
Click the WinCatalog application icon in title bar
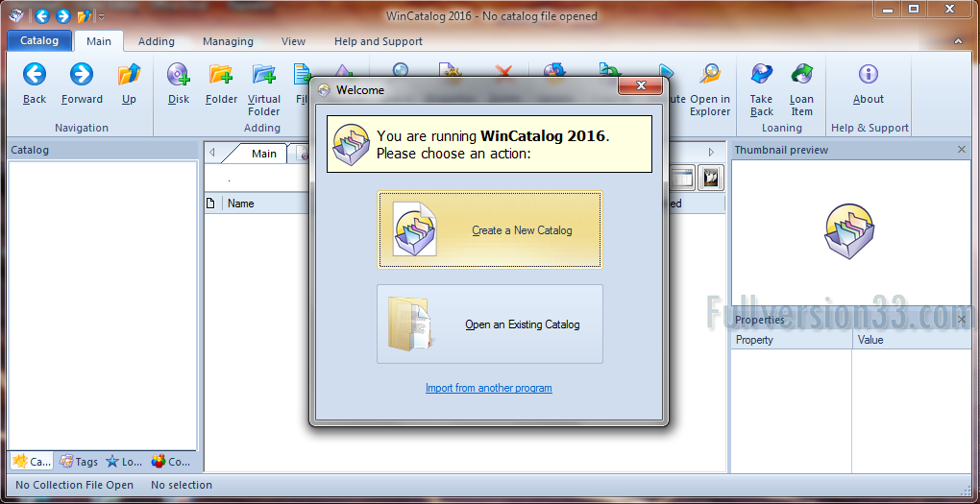[x=16, y=15]
